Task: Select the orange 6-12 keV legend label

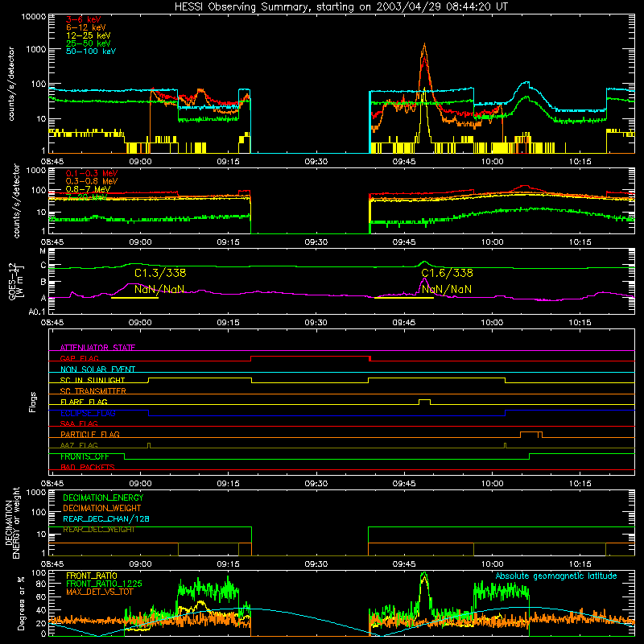Action: click(x=85, y=27)
